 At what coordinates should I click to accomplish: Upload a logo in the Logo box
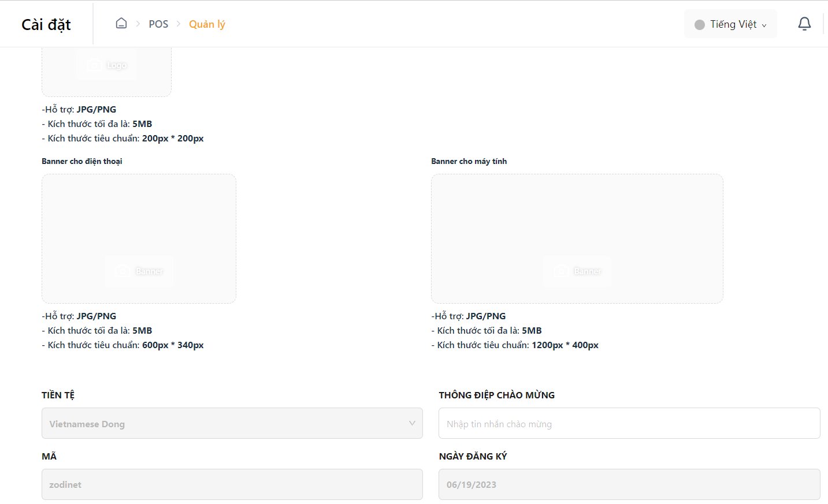[106, 72]
